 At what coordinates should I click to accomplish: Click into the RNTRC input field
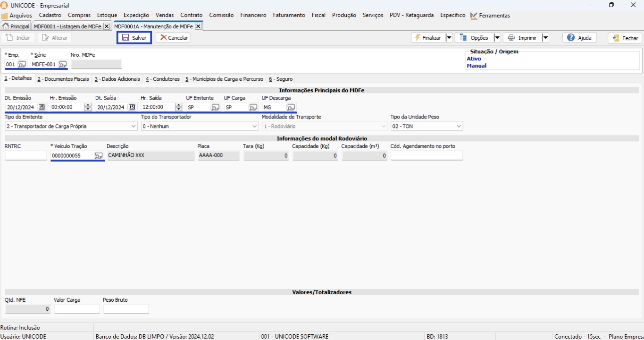[26, 155]
